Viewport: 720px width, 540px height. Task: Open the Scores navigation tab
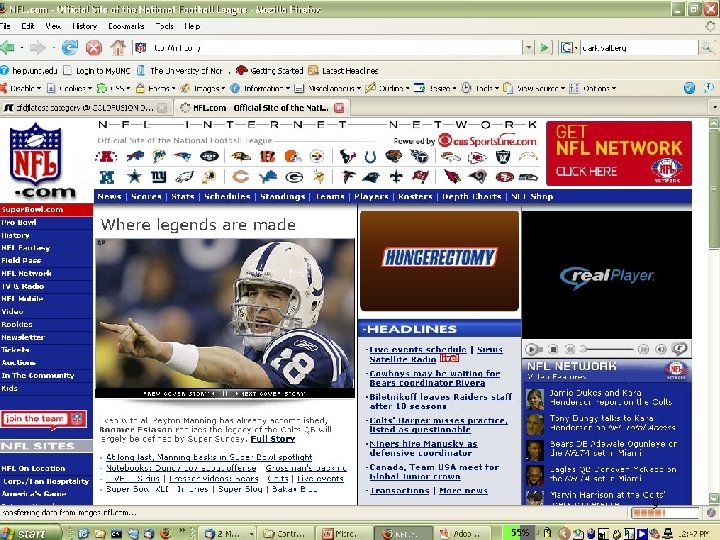pos(146,197)
